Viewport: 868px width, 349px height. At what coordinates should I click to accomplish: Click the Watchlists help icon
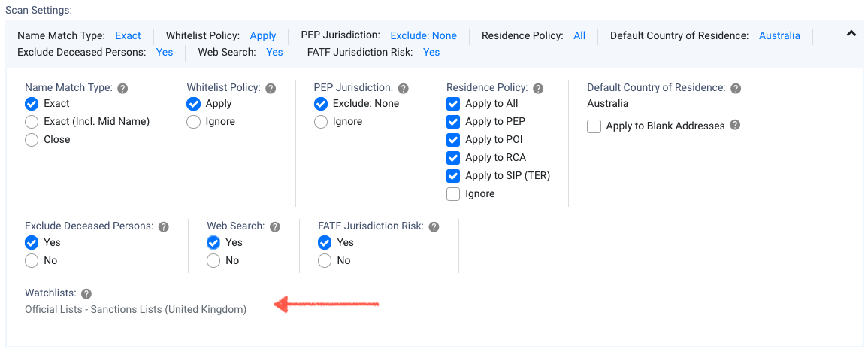coord(86,293)
